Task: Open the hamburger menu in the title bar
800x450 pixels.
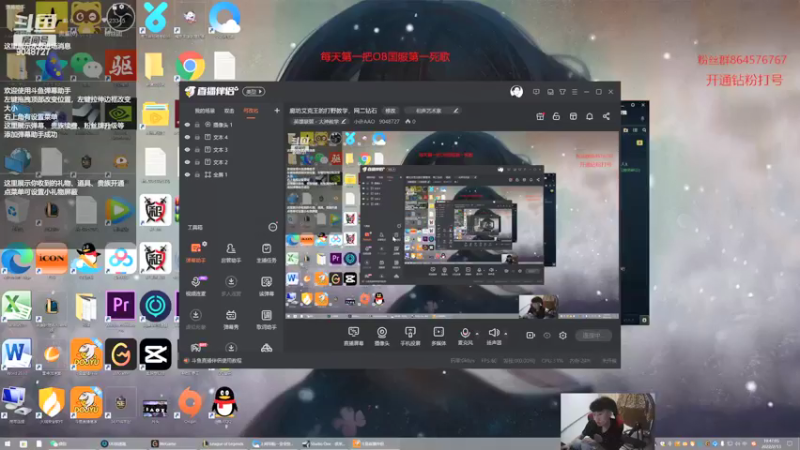Action: [574, 92]
